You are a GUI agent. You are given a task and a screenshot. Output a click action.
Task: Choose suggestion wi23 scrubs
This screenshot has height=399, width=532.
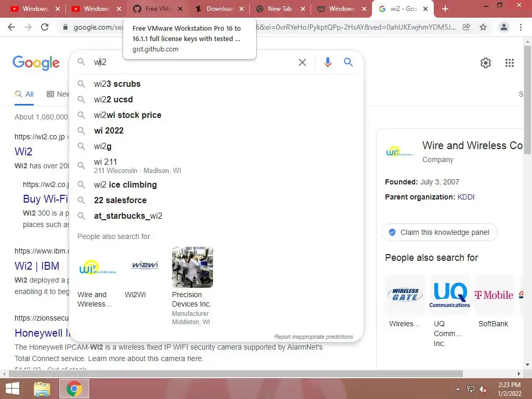pyautogui.click(x=217, y=84)
